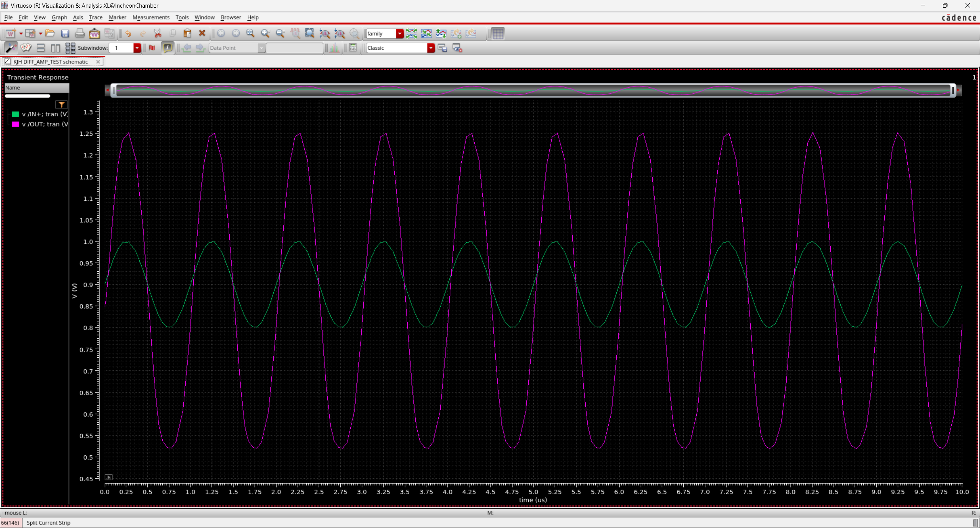Click the horizontal split subwindow layout icon
The height and width of the screenshot is (528, 980).
[41, 48]
